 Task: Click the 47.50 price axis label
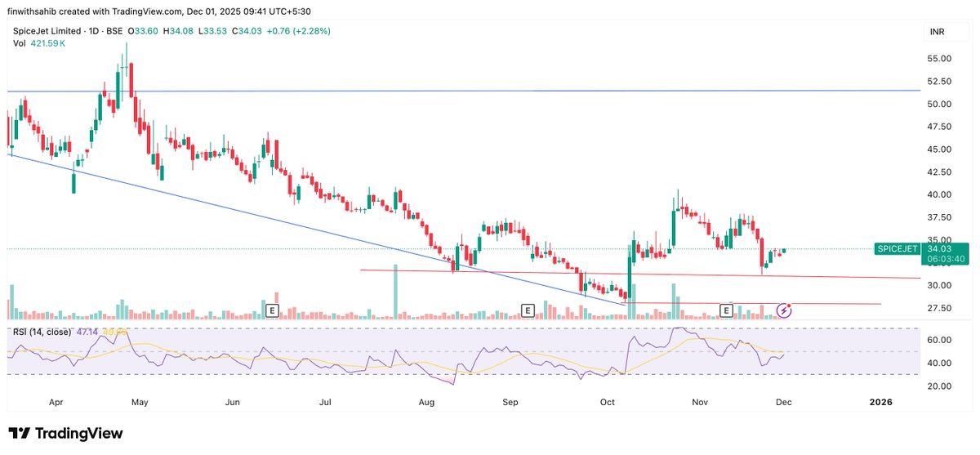[939, 127]
